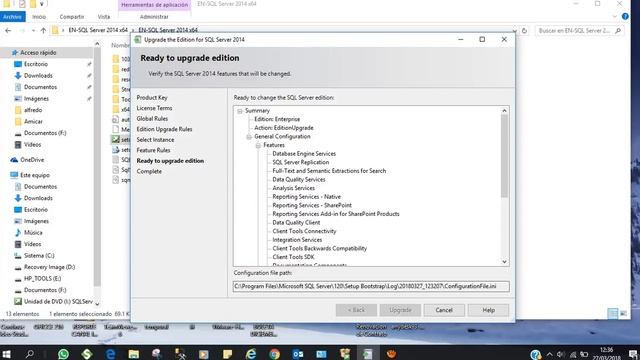Click the Back button in dialog
This screenshot has height=360, width=640.
356,310
